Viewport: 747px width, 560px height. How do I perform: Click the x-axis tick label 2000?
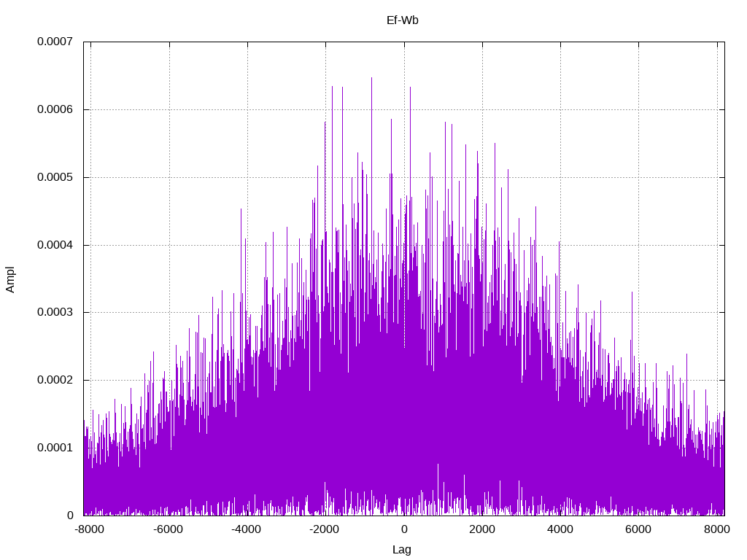point(482,529)
